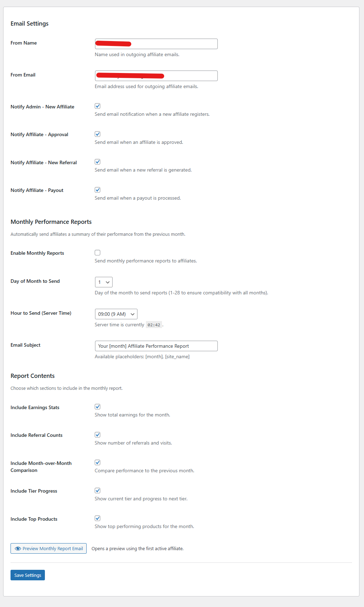This screenshot has height=607, width=364.
Task: Enable Monthly Reports for affiliates
Action: [x=97, y=252]
